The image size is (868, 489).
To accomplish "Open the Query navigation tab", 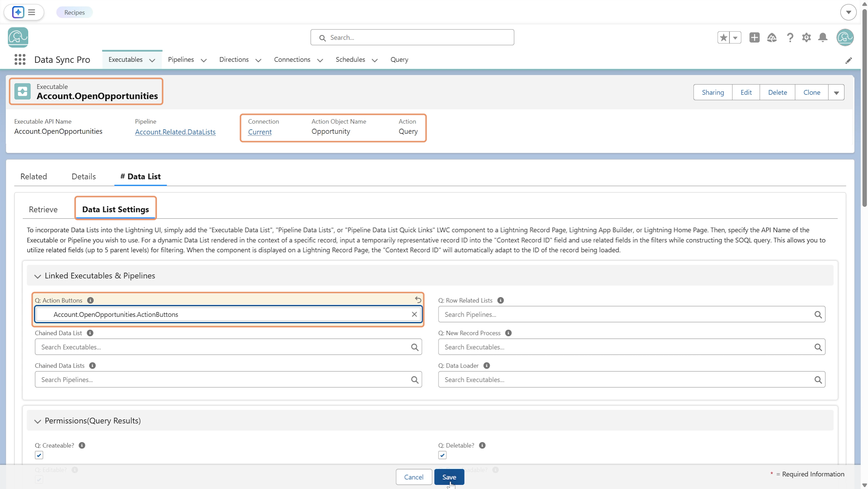I will tap(399, 59).
